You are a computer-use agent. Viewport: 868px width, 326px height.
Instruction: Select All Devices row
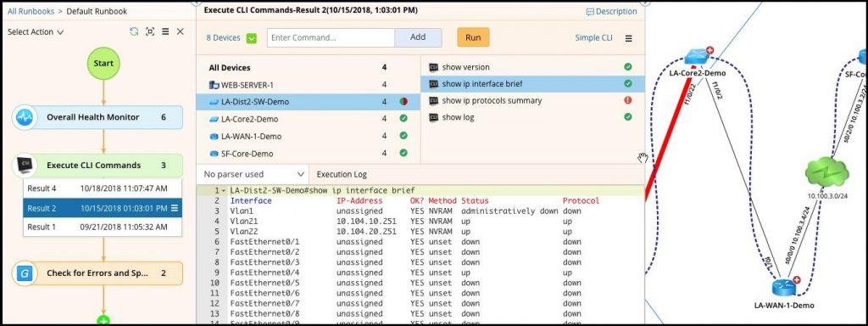(309, 68)
